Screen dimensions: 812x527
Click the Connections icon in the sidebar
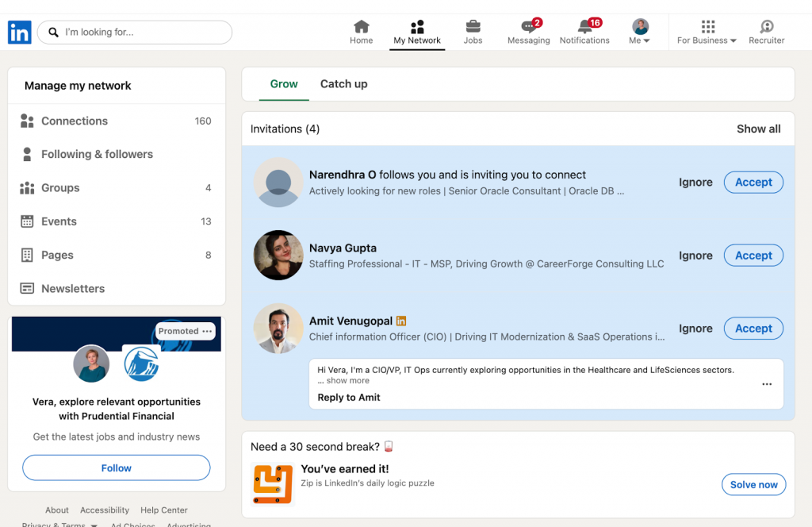(x=27, y=121)
